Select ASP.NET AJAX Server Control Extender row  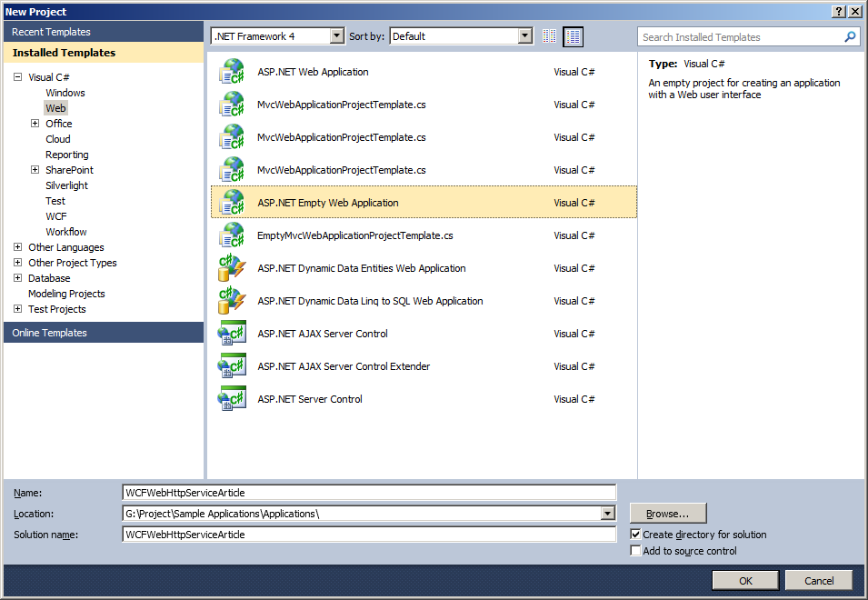click(424, 365)
